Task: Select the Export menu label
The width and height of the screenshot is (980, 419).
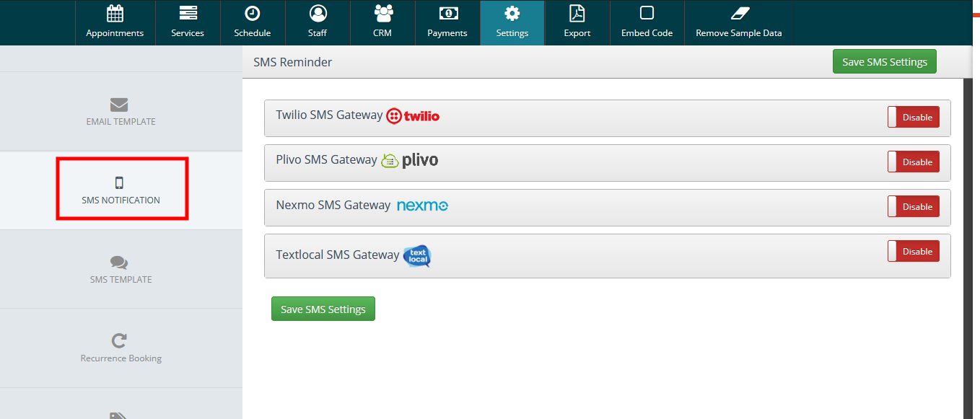Action: coord(577,33)
